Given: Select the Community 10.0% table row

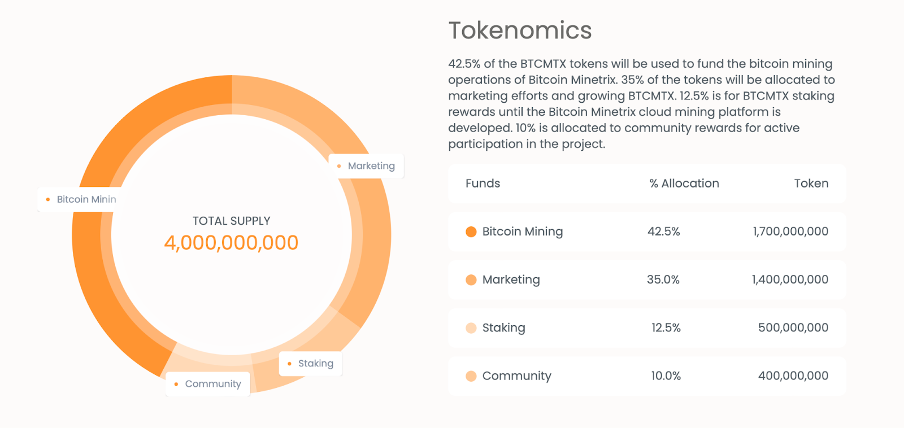Looking at the screenshot, I should tap(646, 376).
